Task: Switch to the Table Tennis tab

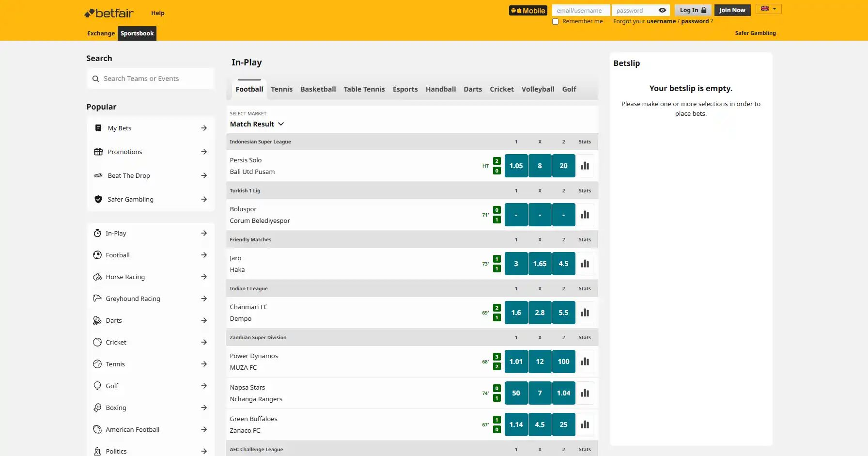Action: tap(364, 89)
